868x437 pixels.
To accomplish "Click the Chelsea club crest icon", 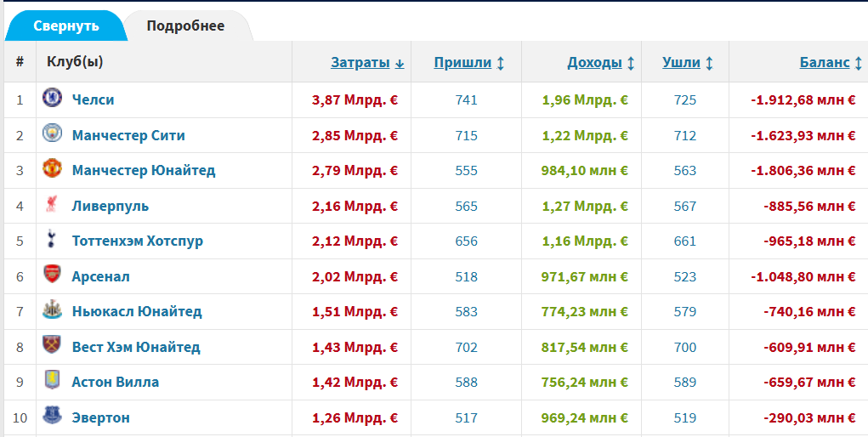I will 52,99.
